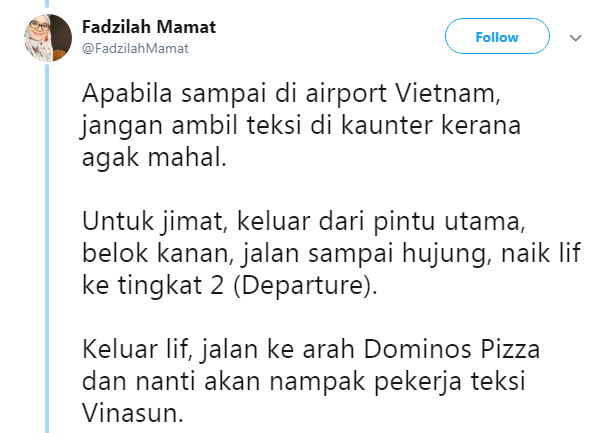The height and width of the screenshot is (433, 607).
Task: Click the word 'kaunter' in tweet
Action: coord(386,126)
